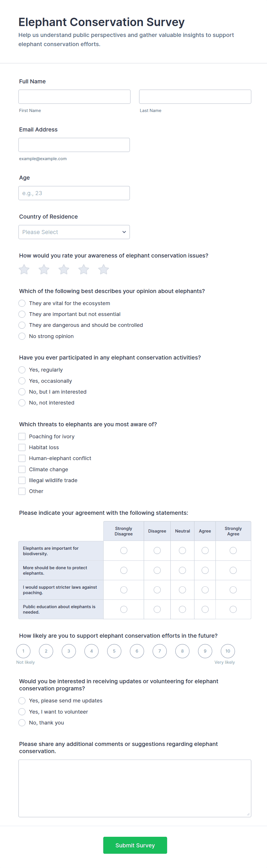Choose likelihood score 5 on scale
The height and width of the screenshot is (868, 267).
coord(114,651)
